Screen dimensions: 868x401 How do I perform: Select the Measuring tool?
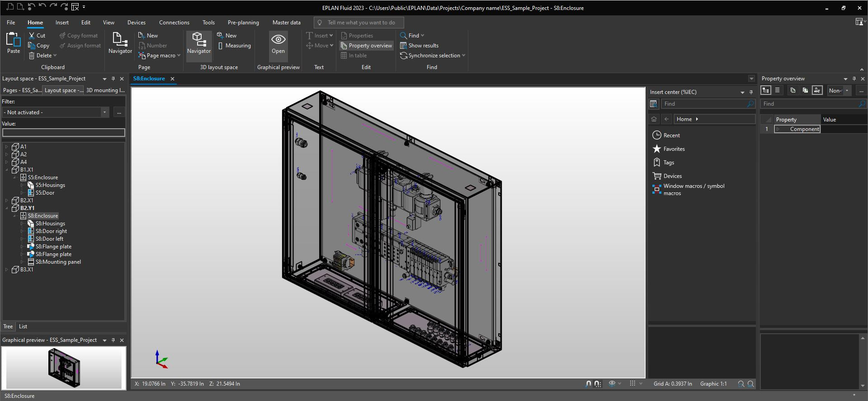(234, 46)
